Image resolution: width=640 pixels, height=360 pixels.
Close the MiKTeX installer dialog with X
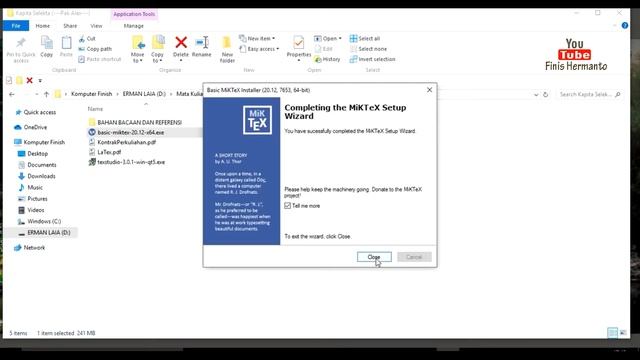click(429, 90)
